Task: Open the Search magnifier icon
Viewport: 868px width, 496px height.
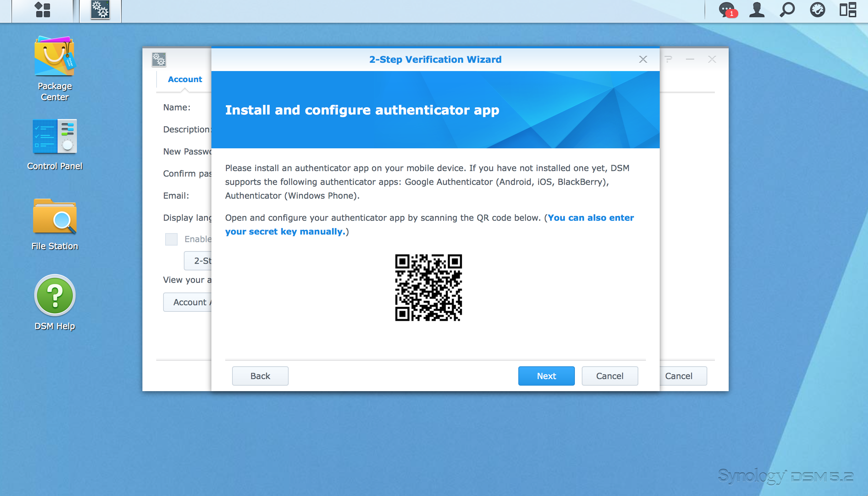Action: click(787, 10)
